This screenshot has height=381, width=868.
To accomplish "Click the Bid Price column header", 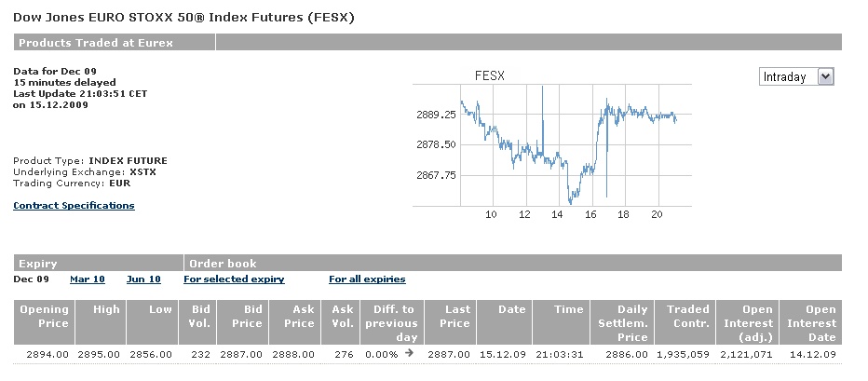I will 246,317.
